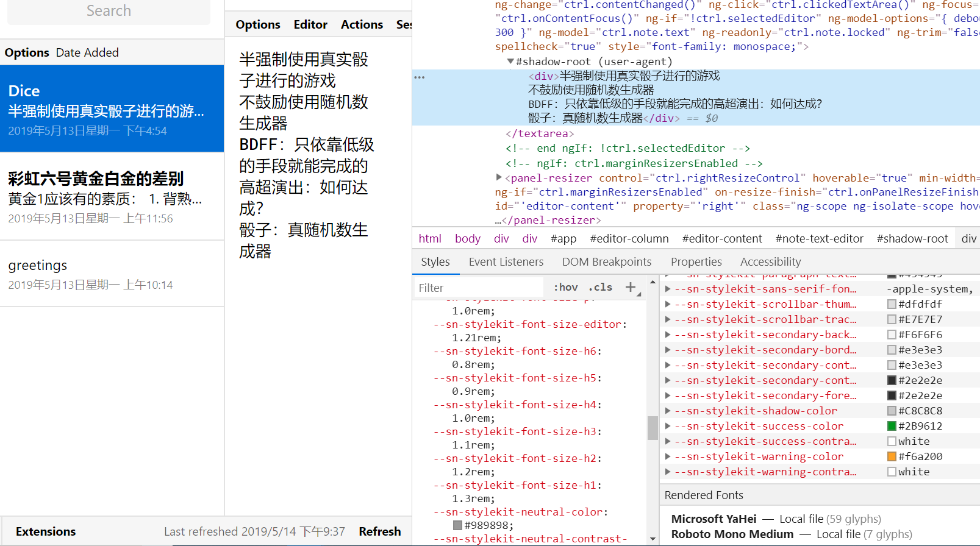Expand the --sn-stylekit-scrollbar-thumb property row
The width and height of the screenshot is (980, 546).
[x=668, y=304]
